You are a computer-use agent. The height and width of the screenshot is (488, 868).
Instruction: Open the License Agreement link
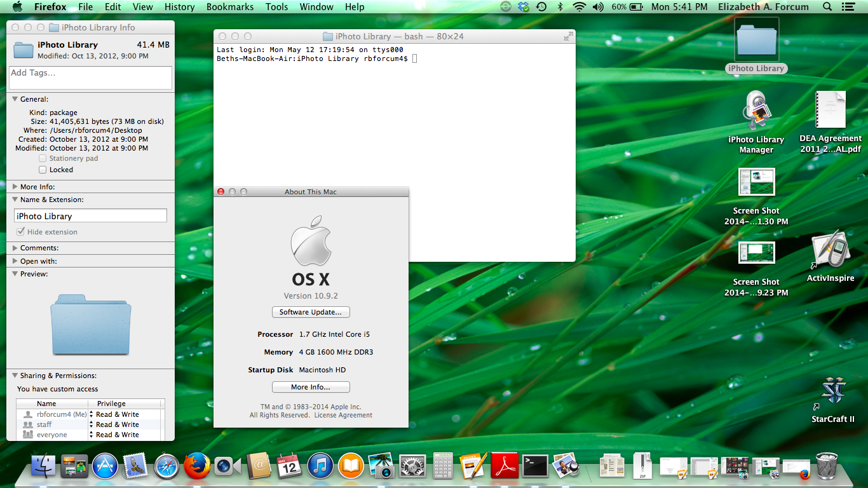pyautogui.click(x=343, y=415)
